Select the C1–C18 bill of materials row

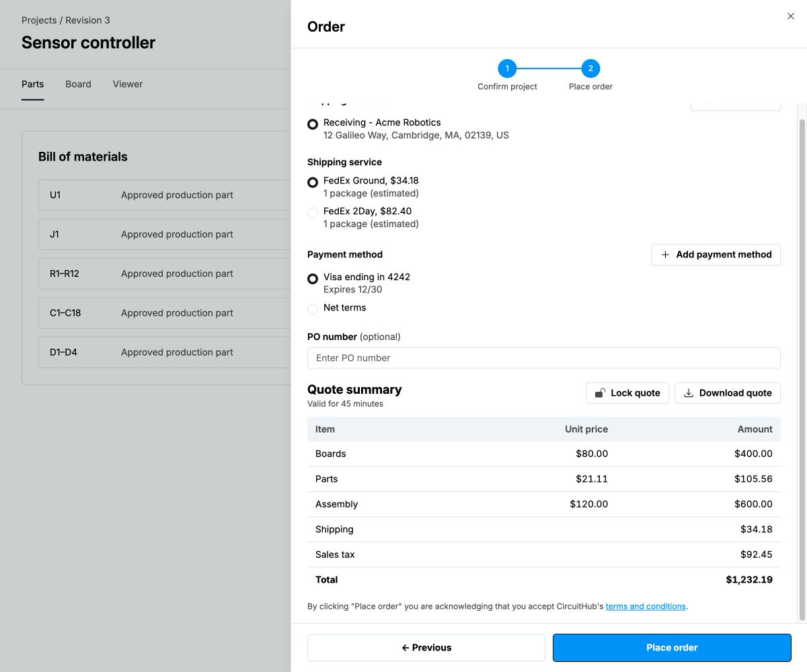(x=165, y=313)
